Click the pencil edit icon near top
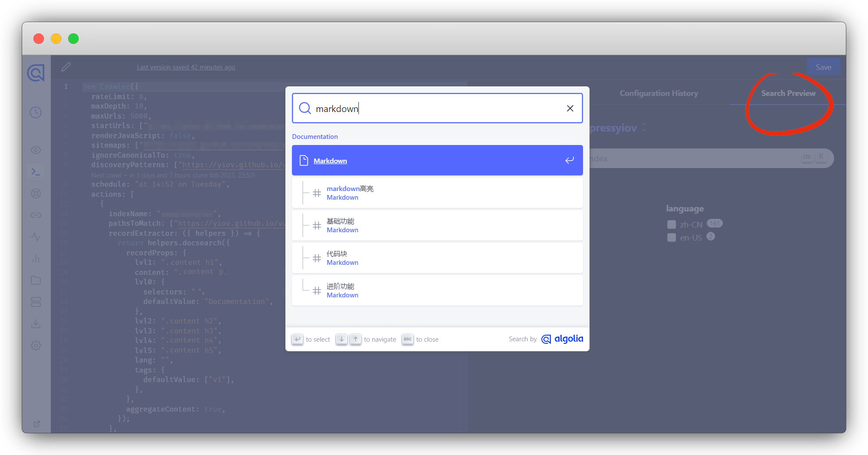The image size is (868, 455). point(66,67)
